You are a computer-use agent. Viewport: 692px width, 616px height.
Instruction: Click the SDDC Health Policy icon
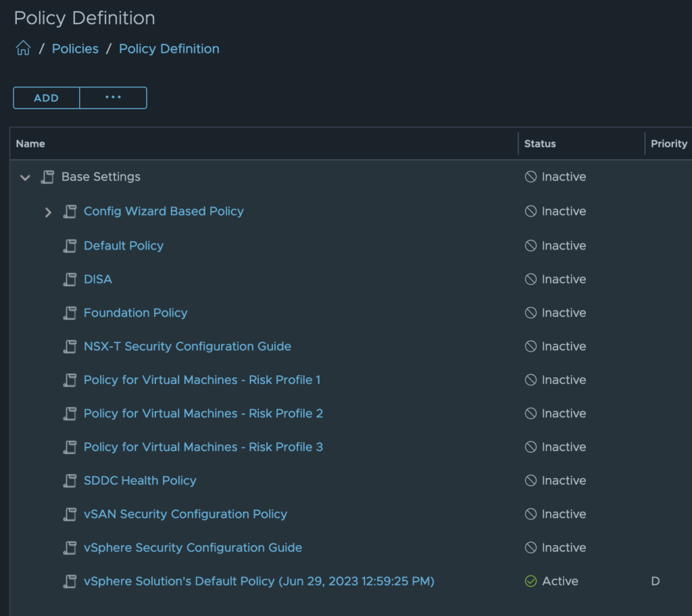(70, 481)
